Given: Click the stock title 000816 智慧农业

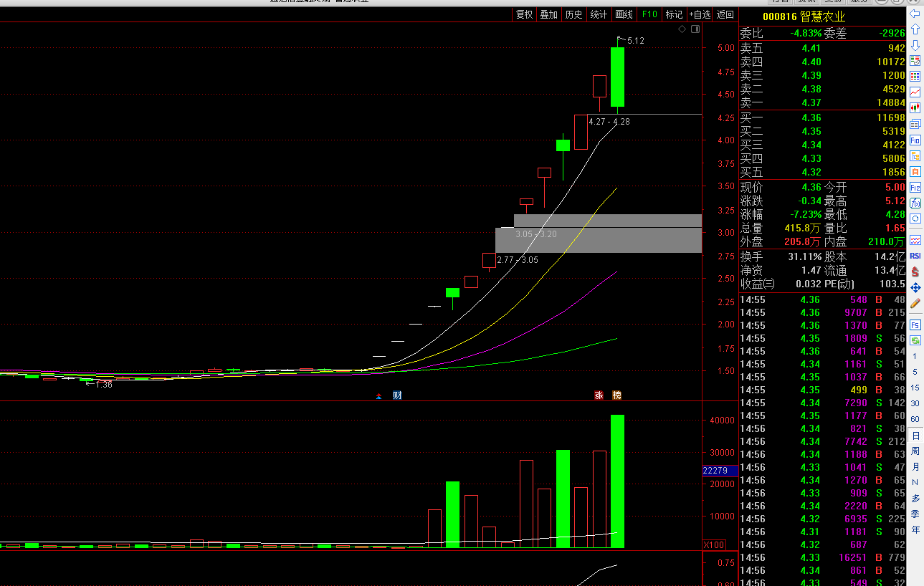Looking at the screenshot, I should [804, 16].
